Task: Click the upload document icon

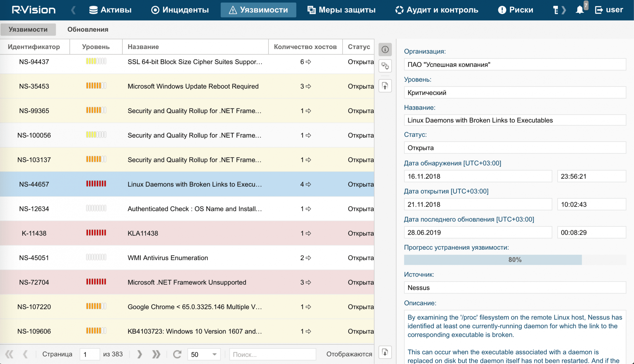Action: [x=385, y=86]
